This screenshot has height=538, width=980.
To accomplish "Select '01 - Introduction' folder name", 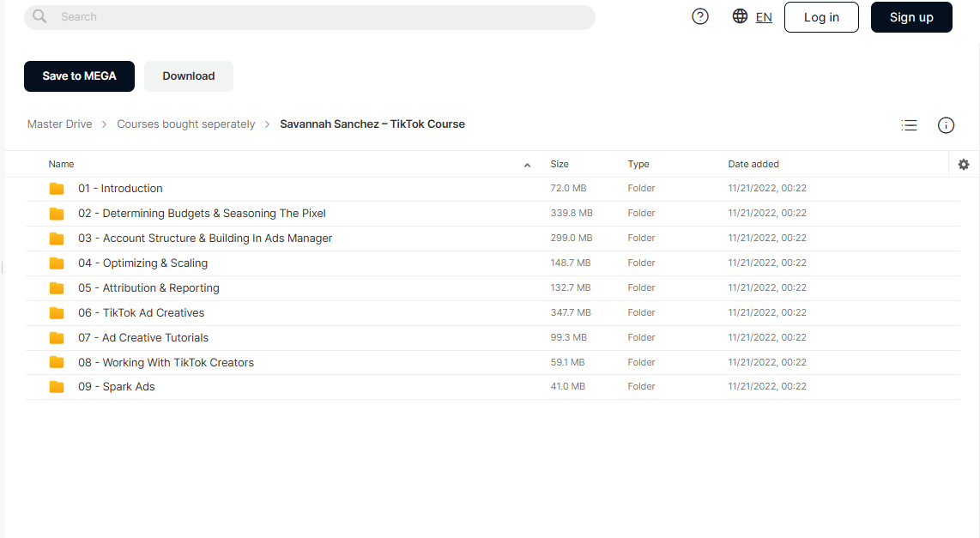I will coord(120,189).
